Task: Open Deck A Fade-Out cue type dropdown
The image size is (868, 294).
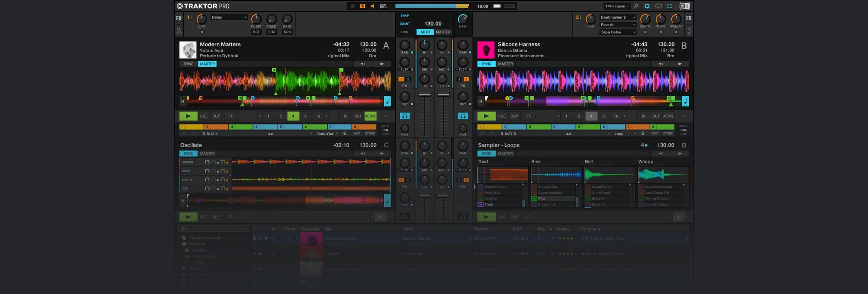Action: click(327, 134)
